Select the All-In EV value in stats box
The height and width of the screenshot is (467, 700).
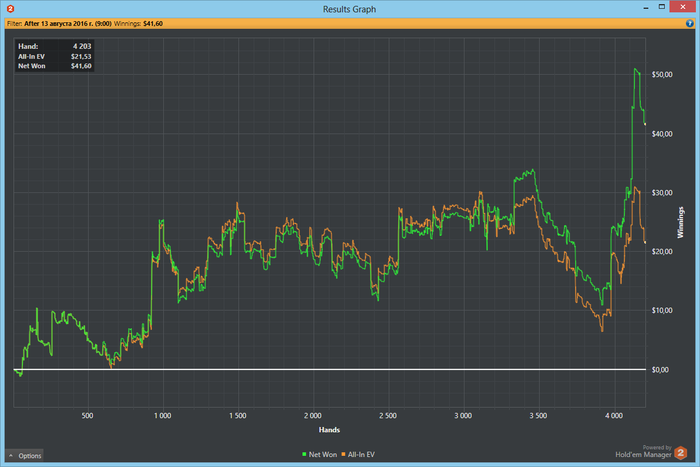pos(80,56)
